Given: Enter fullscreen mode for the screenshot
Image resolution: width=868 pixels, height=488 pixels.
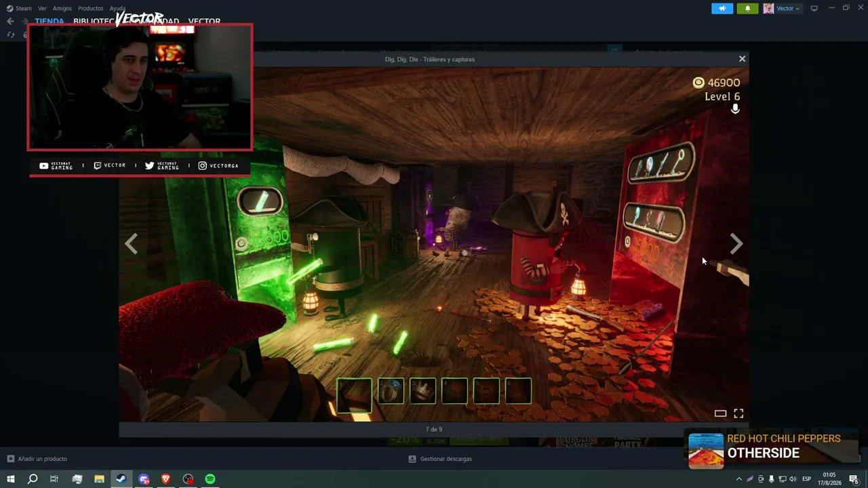Looking at the screenshot, I should [738, 413].
